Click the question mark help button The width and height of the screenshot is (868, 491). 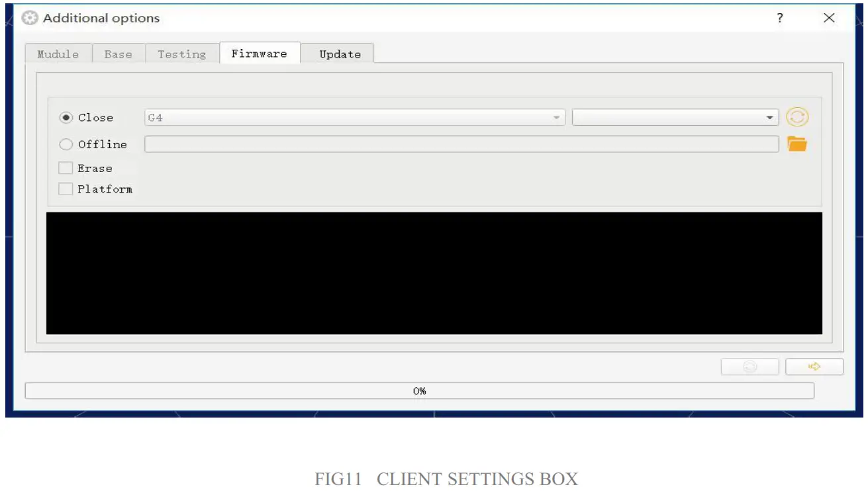(x=781, y=19)
